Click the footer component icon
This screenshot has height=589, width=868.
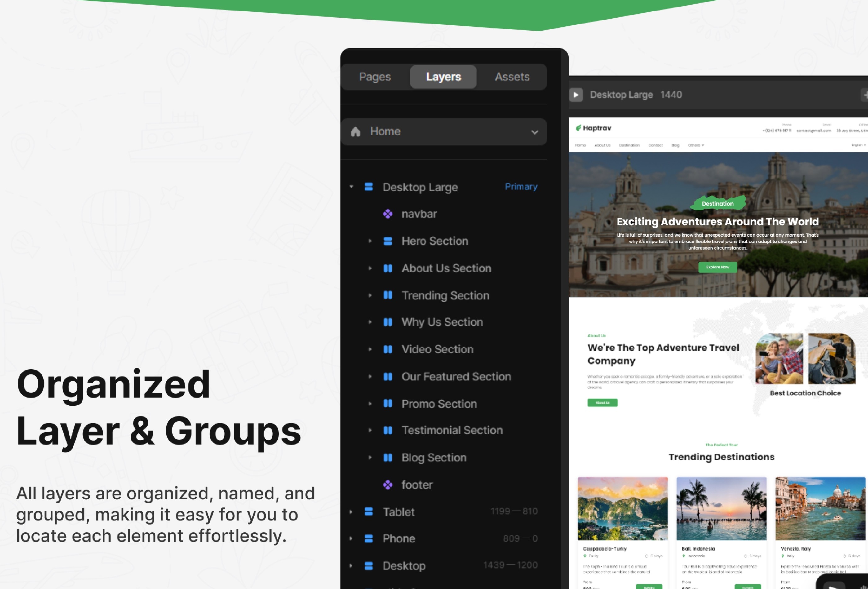388,485
